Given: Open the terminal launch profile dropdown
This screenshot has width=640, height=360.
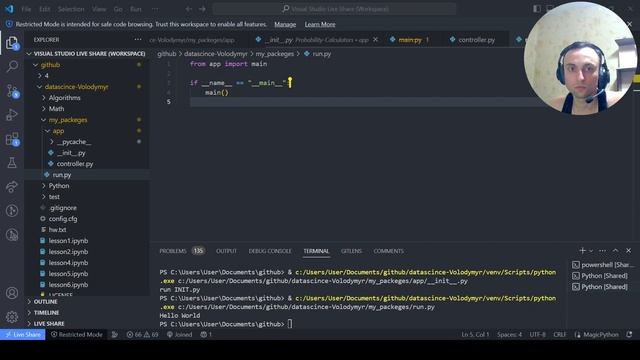Looking at the screenshot, I should [x=591, y=251].
